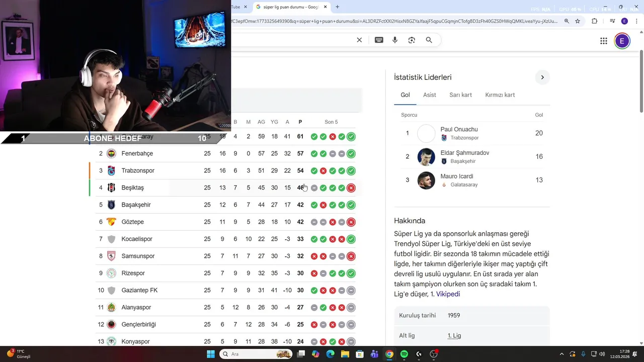Viewport: 644px width, 362px height.
Task: Click Eldar Şahmuradov's photo thumbnail
Action: (x=426, y=157)
